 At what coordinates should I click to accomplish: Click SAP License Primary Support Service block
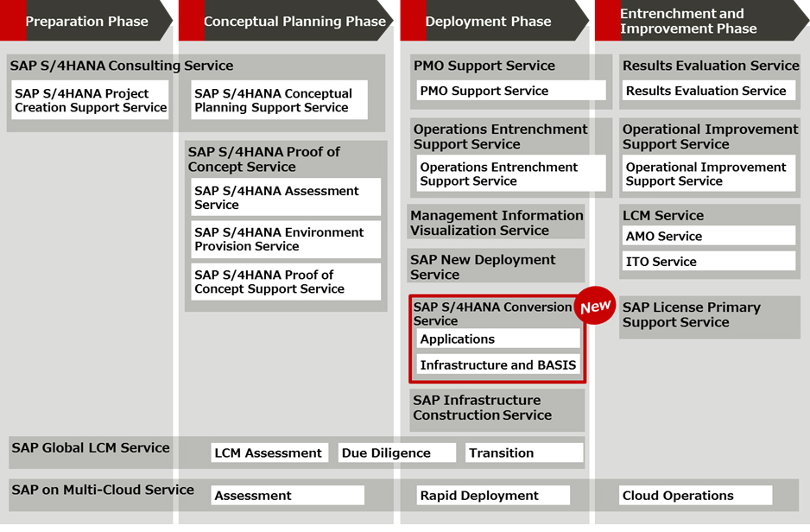(x=710, y=315)
